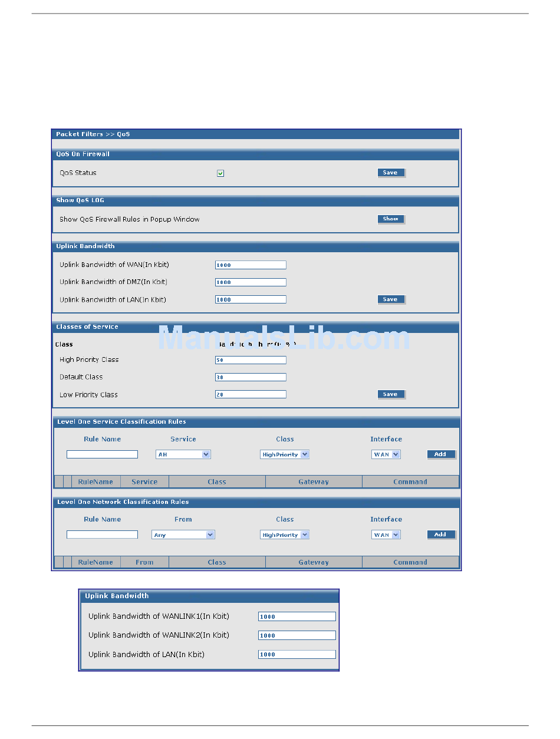Screen dimensions: 560x739
Task: Edit High Priority Class bandwidth share
Action: 251,360
